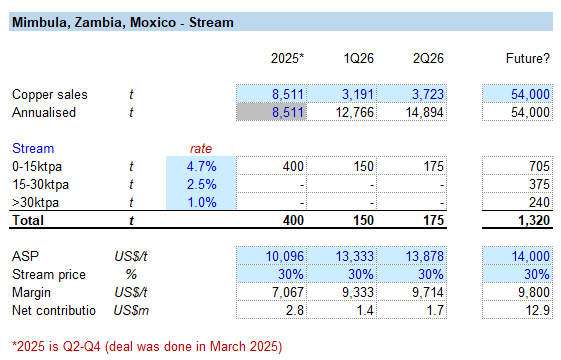Viewport: 561px width, 360px height.
Task: Click the 'ASP' row label
Action: 25,256
